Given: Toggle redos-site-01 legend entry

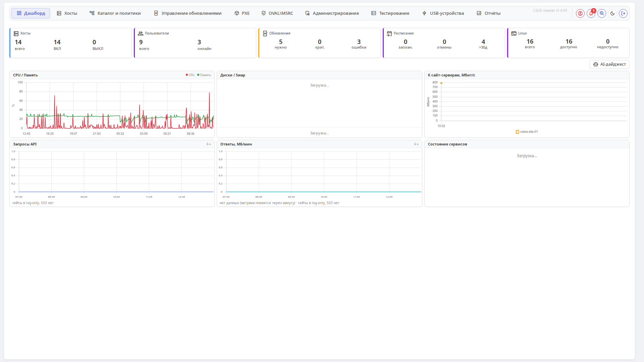Looking at the screenshot, I should point(527,132).
